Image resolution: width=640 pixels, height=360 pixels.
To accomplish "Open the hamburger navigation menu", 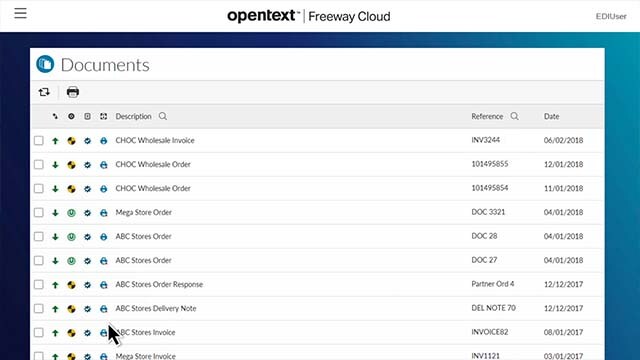I will tap(20, 13).
